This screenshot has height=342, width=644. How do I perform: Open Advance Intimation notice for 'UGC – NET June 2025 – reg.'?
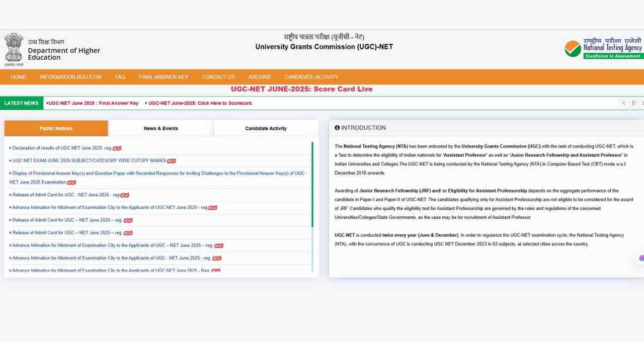point(112,245)
